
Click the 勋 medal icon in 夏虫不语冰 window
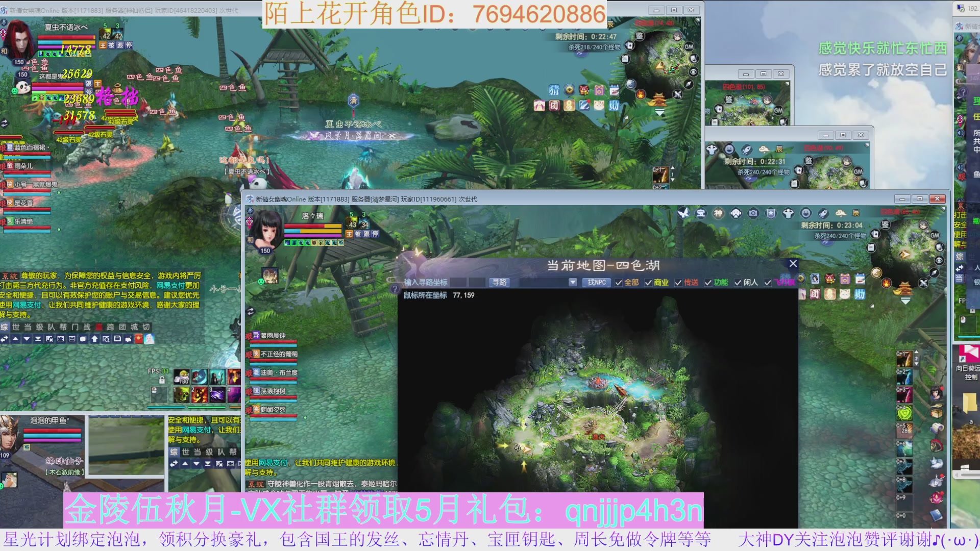[614, 106]
